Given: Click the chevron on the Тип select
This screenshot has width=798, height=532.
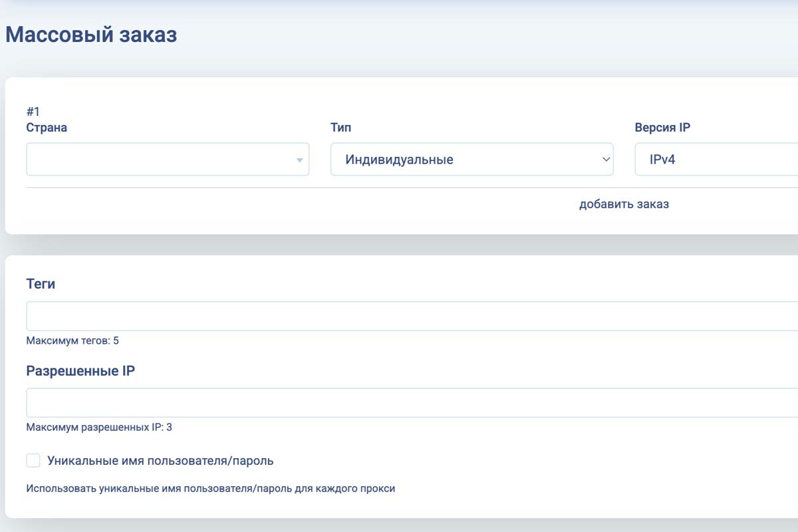Looking at the screenshot, I should click(605, 160).
